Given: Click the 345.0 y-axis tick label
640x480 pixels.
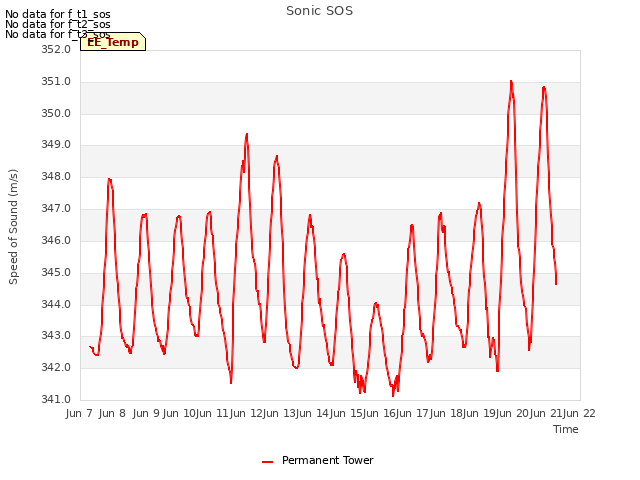Looking at the screenshot, I should coord(56,272).
